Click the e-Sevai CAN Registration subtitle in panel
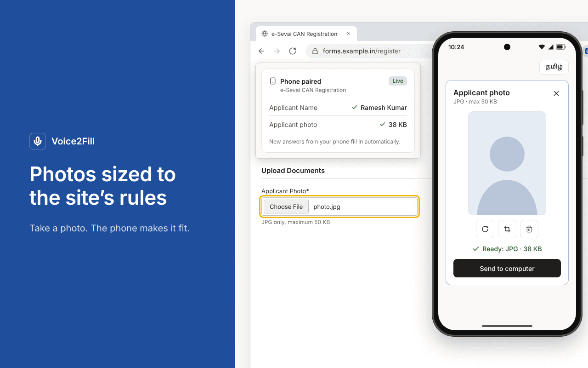This screenshot has width=588, height=368. tap(313, 90)
